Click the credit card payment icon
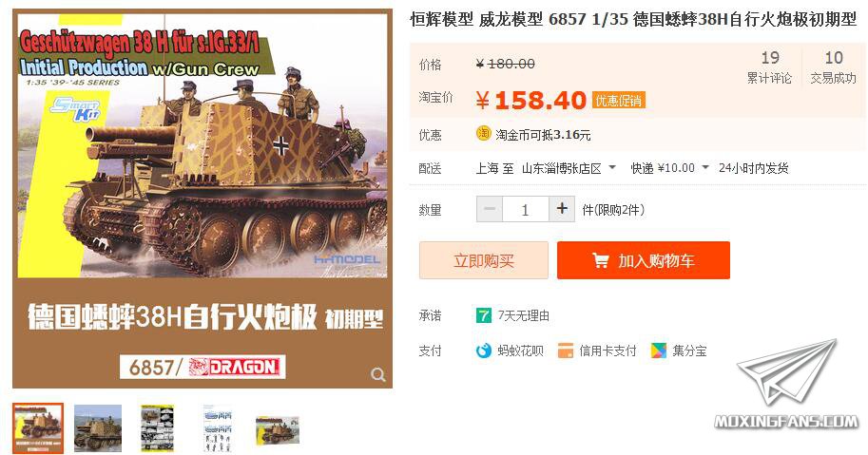 tap(565, 351)
